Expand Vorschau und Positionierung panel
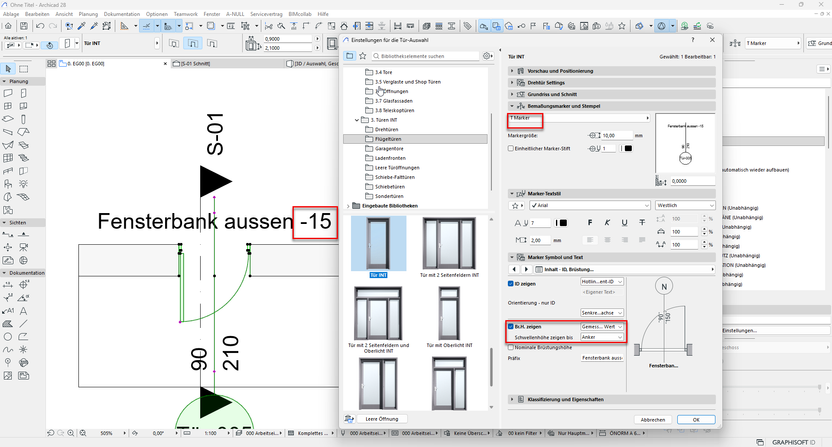Screen dimensions: 832x447 (612, 71)
